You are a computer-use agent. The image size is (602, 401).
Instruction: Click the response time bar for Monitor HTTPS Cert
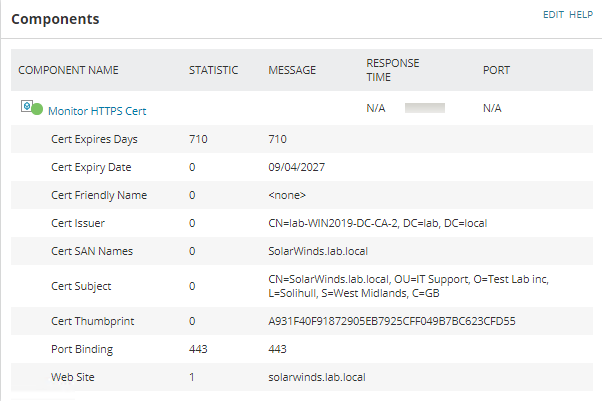coord(425,108)
